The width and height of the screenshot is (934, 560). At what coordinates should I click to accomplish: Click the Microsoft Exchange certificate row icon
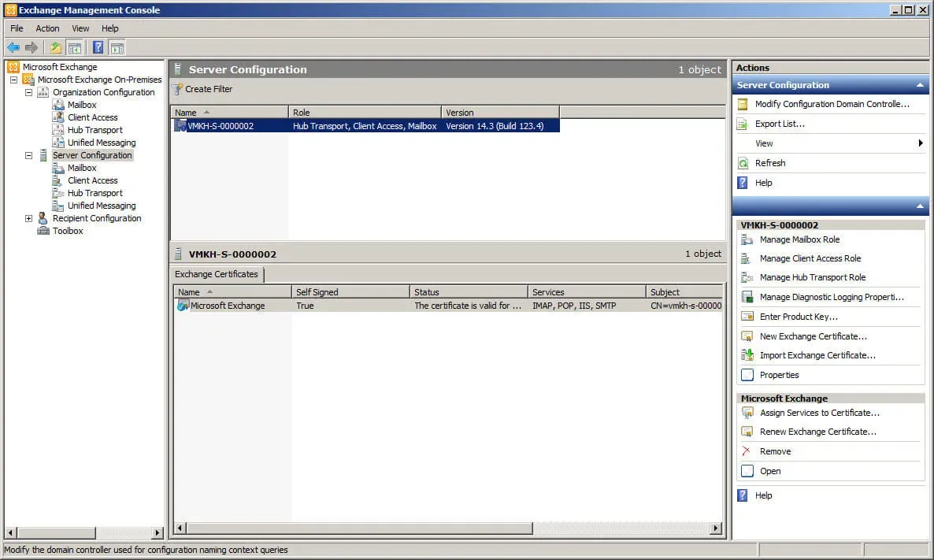tap(183, 306)
